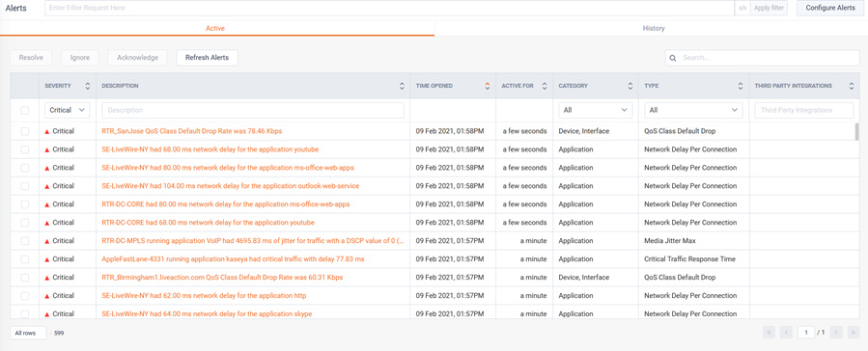Open SE-LiveWire-NY 68.00 ms youtube delay alert
The image size is (868, 351).
pyautogui.click(x=210, y=149)
